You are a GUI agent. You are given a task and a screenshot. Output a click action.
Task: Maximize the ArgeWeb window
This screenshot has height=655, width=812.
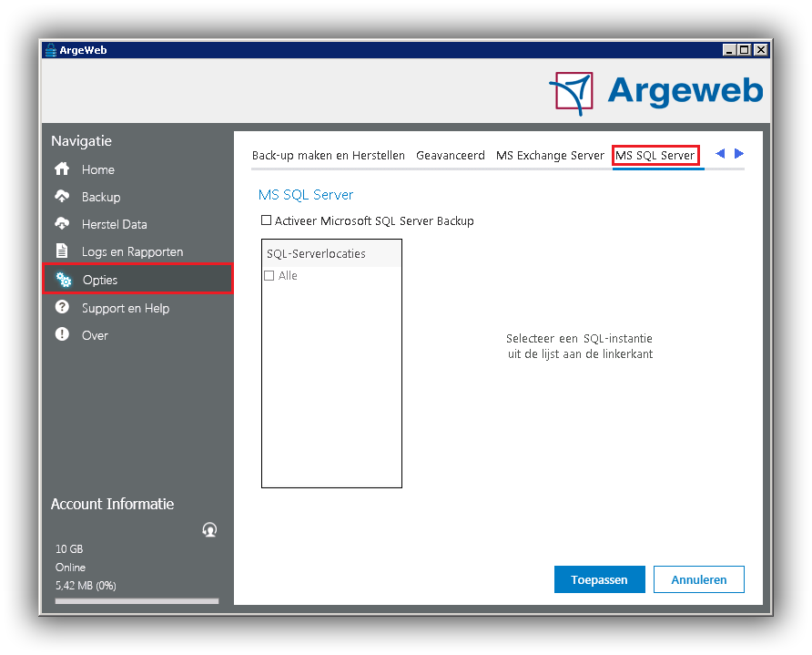744,50
